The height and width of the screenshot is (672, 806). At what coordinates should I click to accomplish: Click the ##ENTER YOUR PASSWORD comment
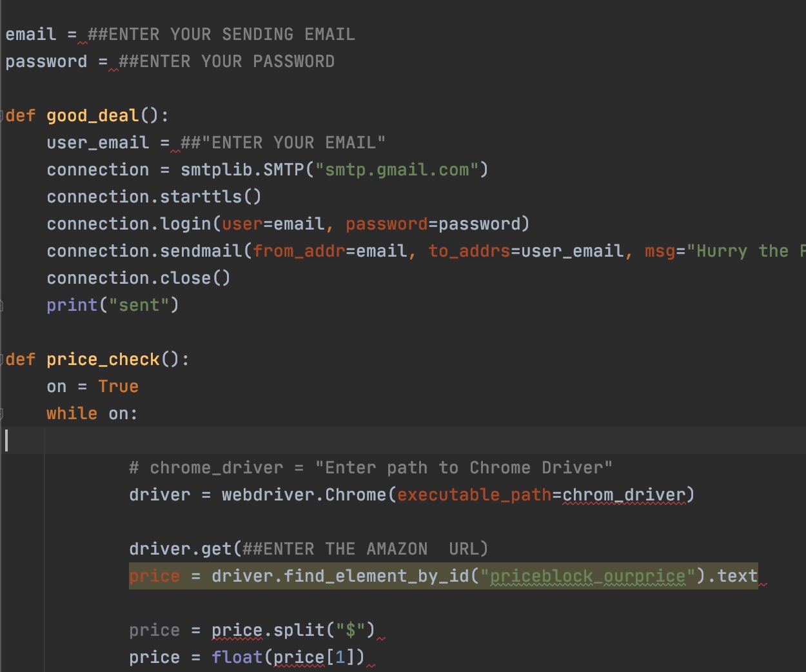(226, 61)
